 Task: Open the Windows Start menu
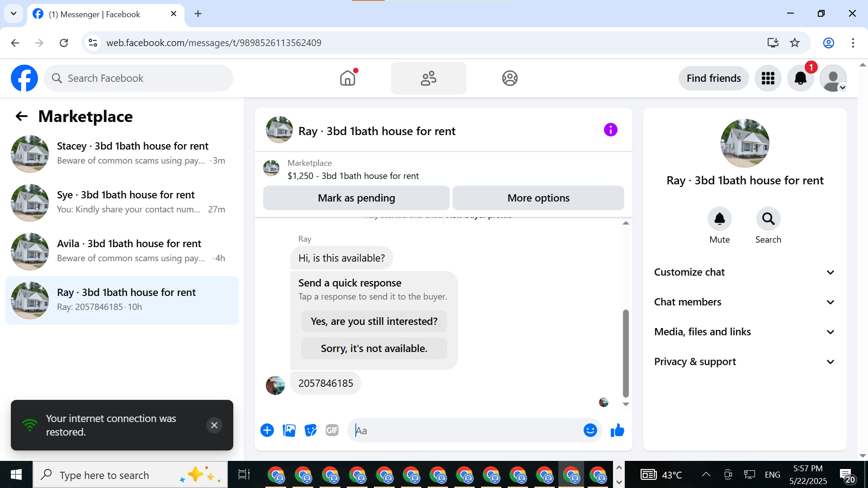[x=16, y=474]
